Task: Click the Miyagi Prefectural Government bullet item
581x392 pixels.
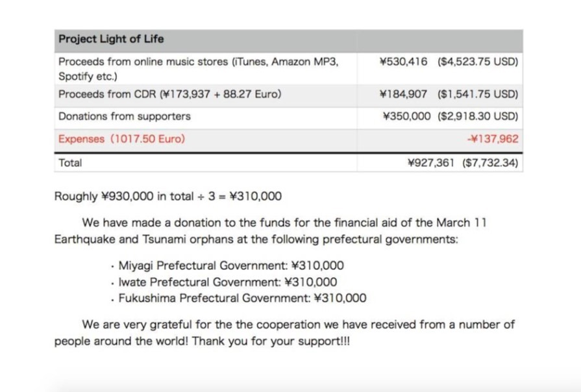Action: pos(231,265)
